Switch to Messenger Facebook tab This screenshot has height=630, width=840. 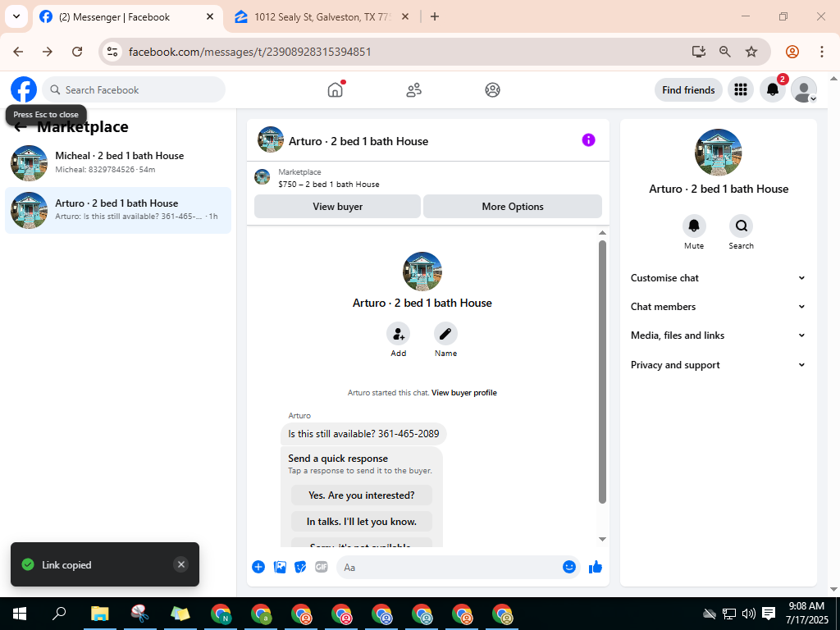click(x=127, y=17)
